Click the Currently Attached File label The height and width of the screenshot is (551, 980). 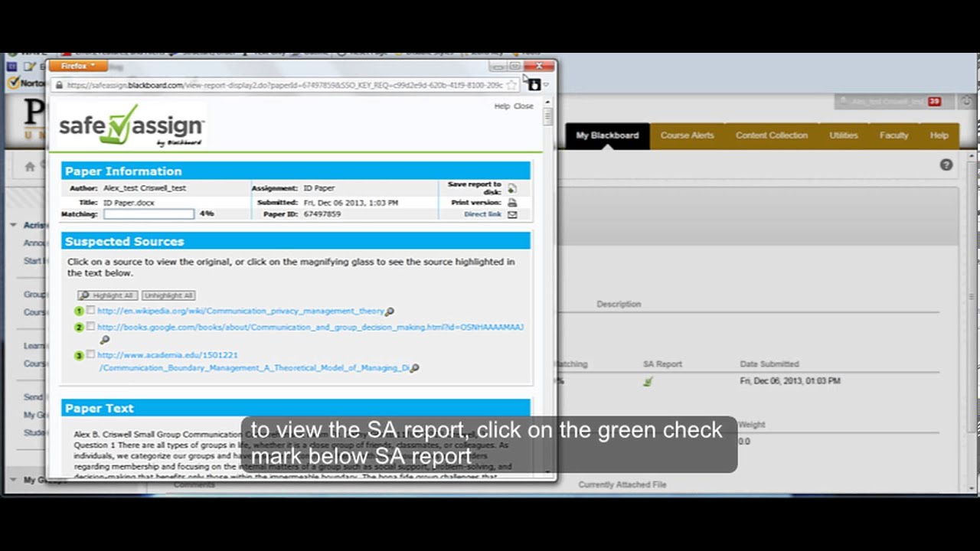tap(622, 484)
